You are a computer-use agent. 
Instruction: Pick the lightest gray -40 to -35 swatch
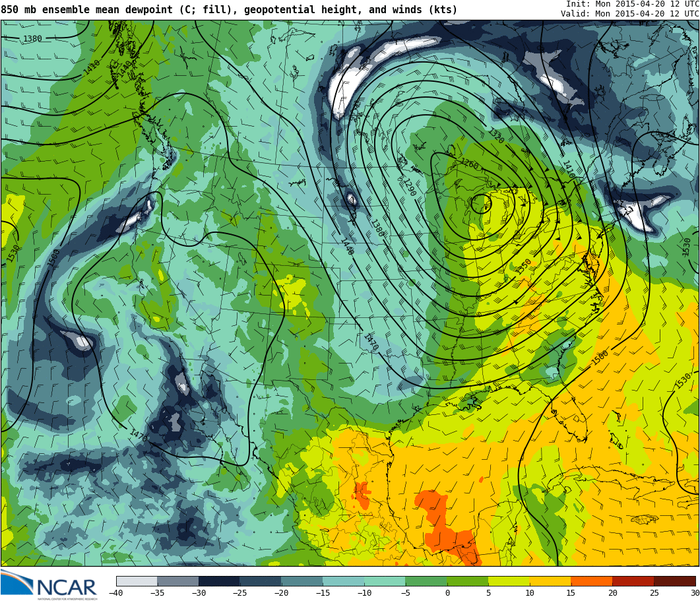tap(137, 581)
